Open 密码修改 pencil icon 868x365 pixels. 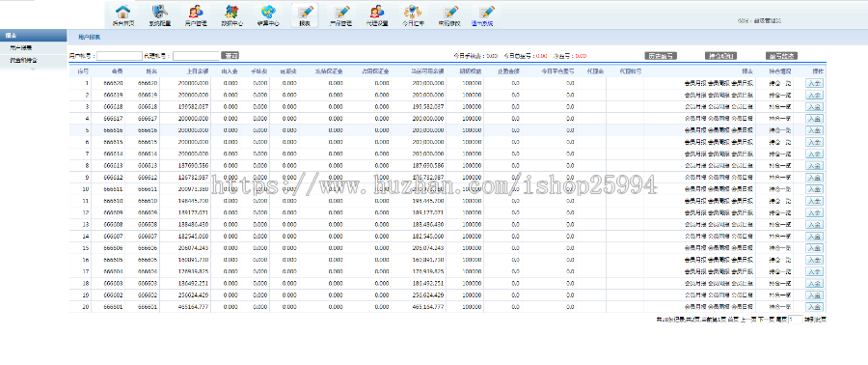pyautogui.click(x=450, y=12)
